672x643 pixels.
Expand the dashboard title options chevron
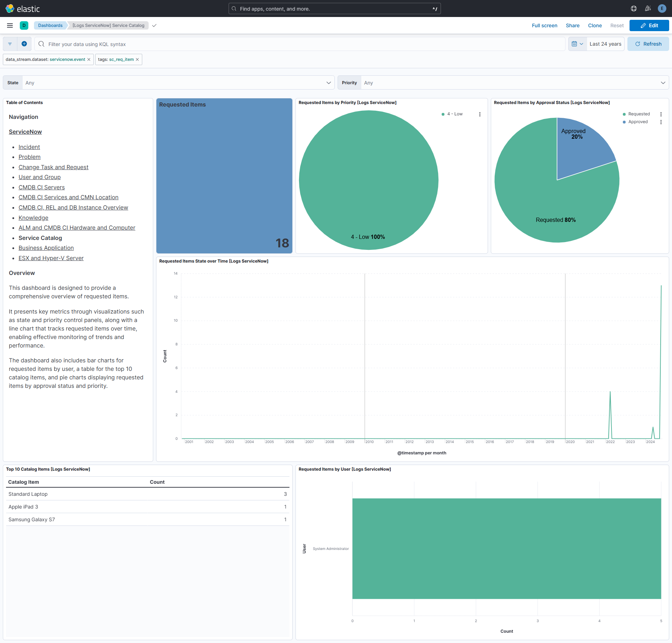[154, 25]
